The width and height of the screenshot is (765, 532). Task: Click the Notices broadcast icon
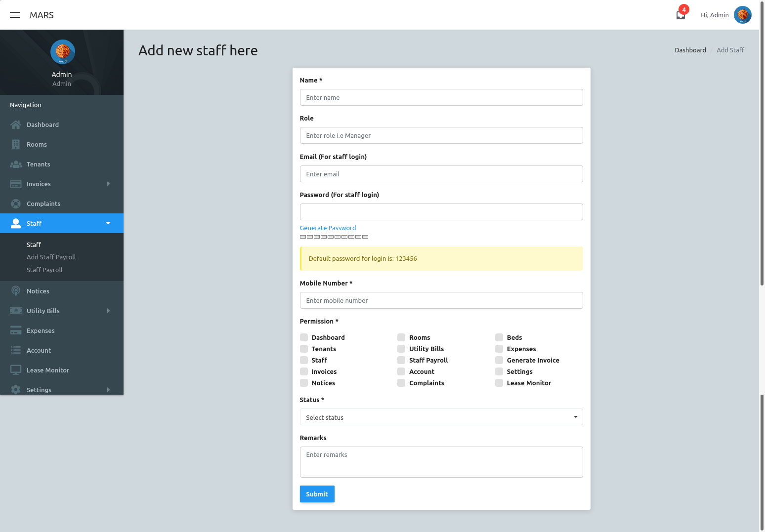pyautogui.click(x=15, y=291)
